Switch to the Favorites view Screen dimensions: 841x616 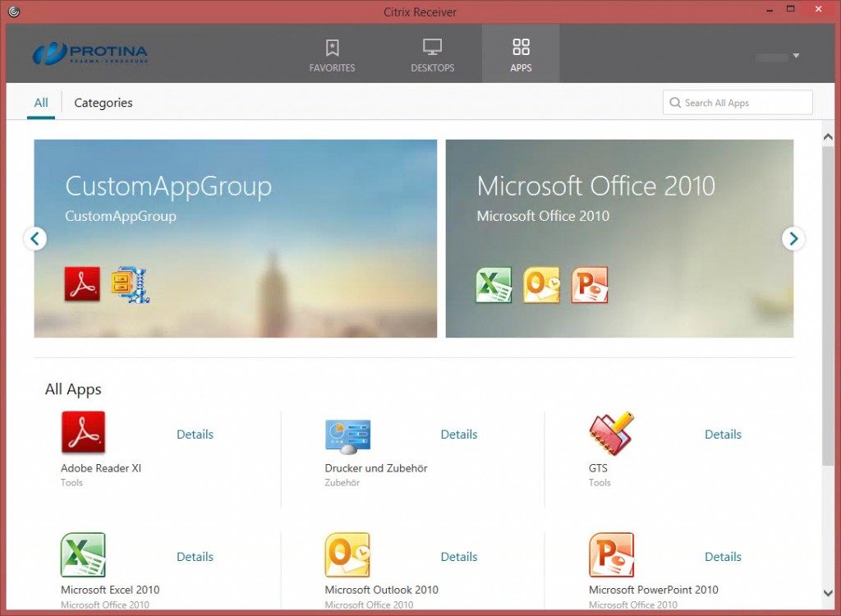click(x=332, y=54)
